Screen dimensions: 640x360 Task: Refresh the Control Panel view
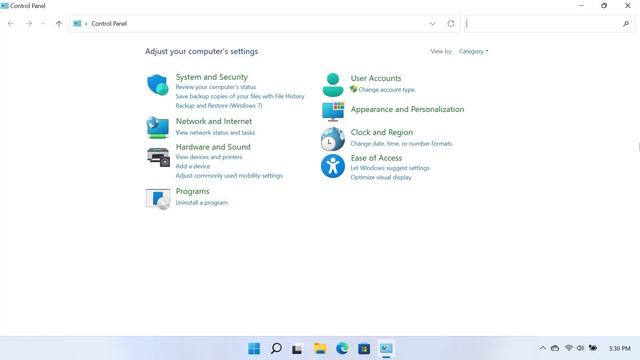pyautogui.click(x=451, y=24)
